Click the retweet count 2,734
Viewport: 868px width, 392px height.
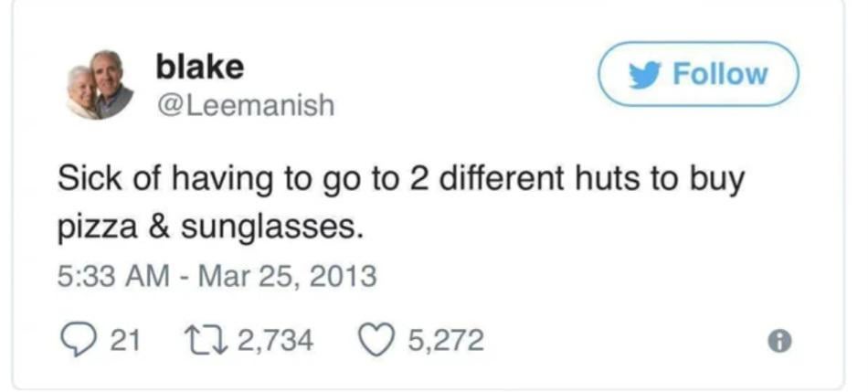[x=275, y=341]
